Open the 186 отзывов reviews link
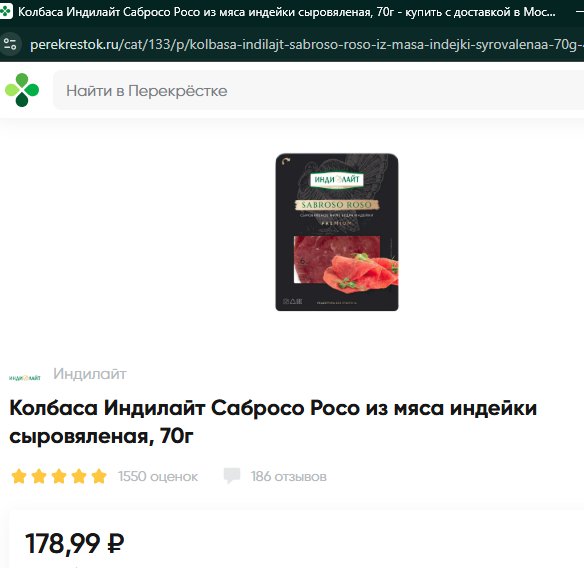The image size is (584, 568). click(289, 476)
